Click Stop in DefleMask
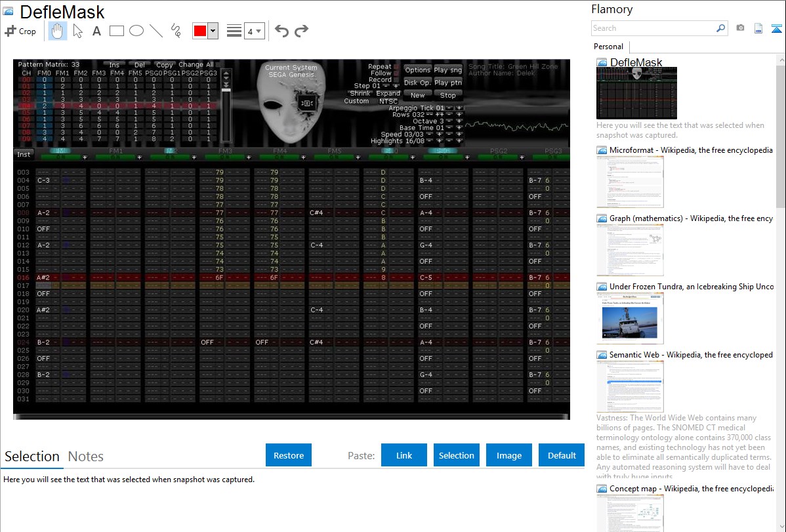Viewport: 786px width, 532px height. [x=448, y=95]
